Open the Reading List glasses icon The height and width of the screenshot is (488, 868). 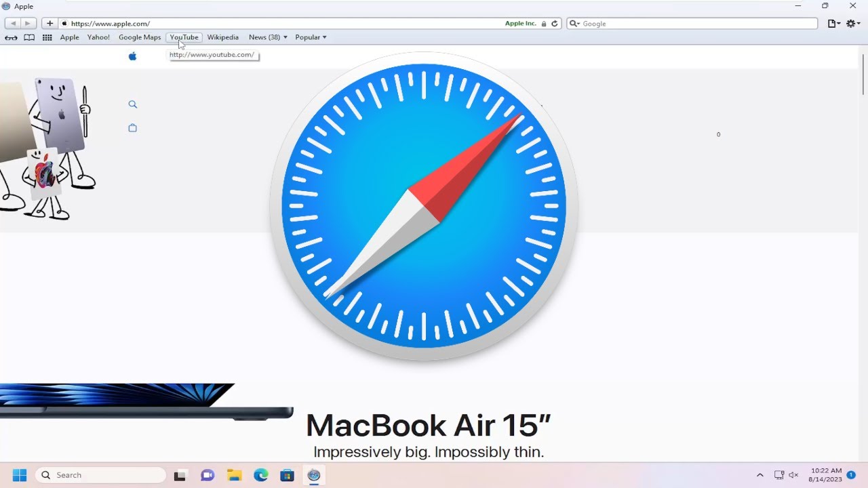(x=11, y=37)
